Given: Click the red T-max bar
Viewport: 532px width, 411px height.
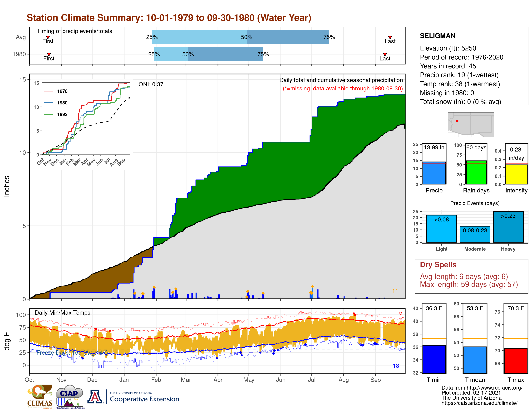Looking at the screenshot, I should point(516,361).
